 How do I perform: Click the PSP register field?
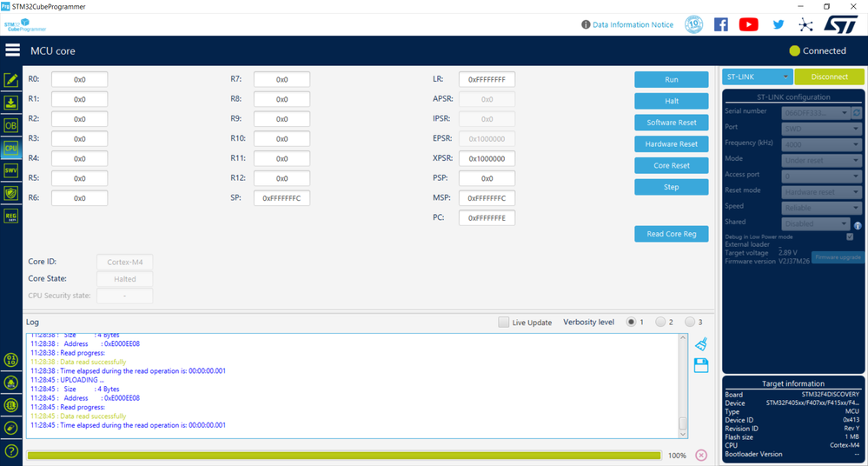point(487,178)
